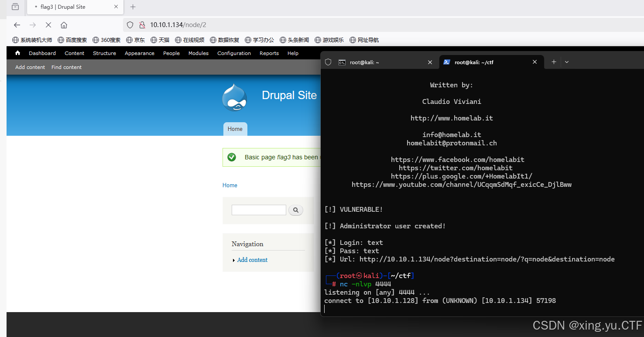Click the browser address bar URL
Image resolution: width=644 pixels, height=337 pixels.
click(178, 25)
